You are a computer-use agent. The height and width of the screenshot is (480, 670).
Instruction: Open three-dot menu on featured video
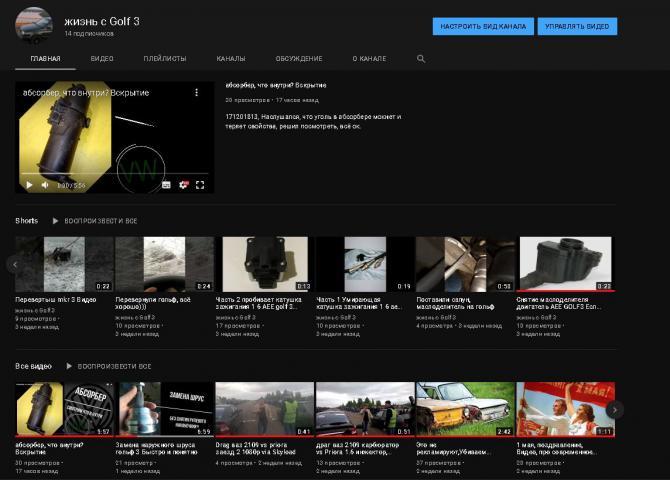click(197, 92)
